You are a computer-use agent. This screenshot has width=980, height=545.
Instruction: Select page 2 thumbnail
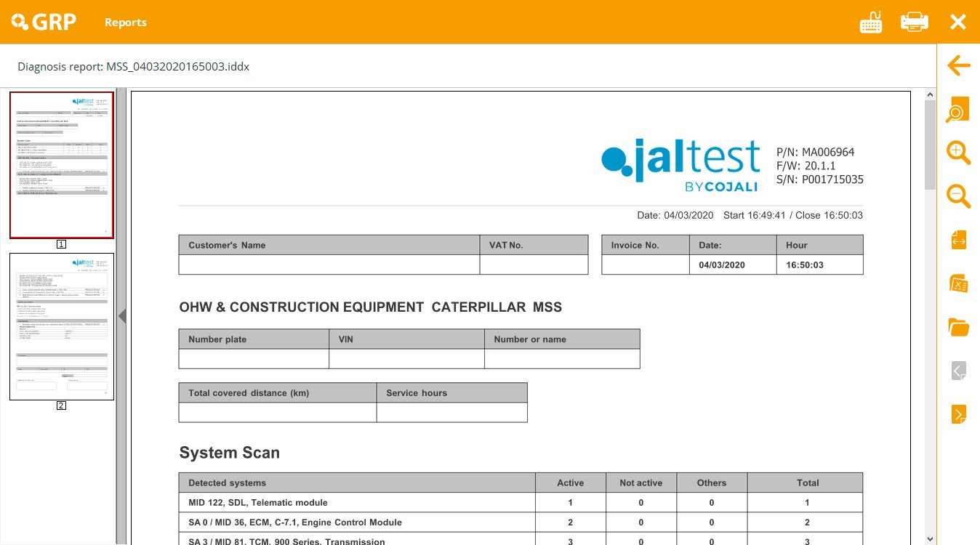tap(62, 326)
